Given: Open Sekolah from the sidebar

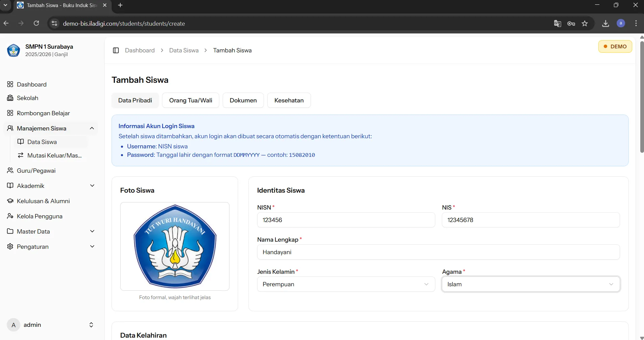Looking at the screenshot, I should click(x=51, y=98).
